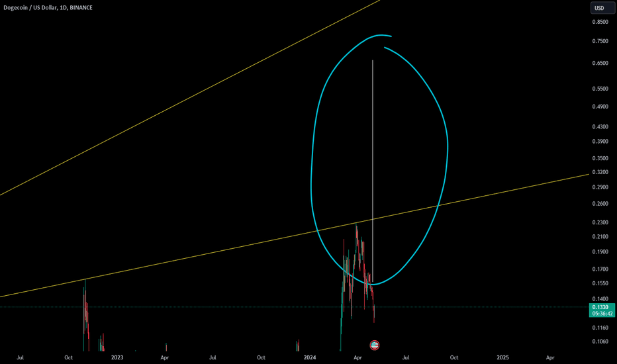Click the 0.5500 price axis label
This screenshot has height=364, width=617.
click(600, 89)
